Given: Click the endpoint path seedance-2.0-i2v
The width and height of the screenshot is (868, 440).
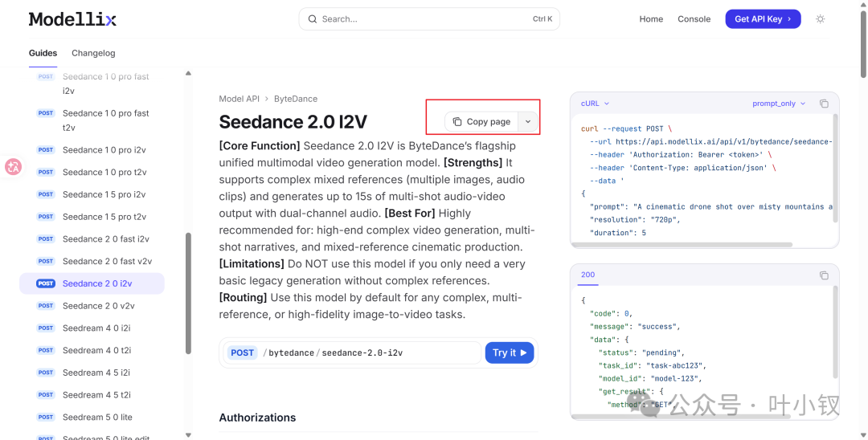Looking at the screenshot, I should [x=362, y=352].
